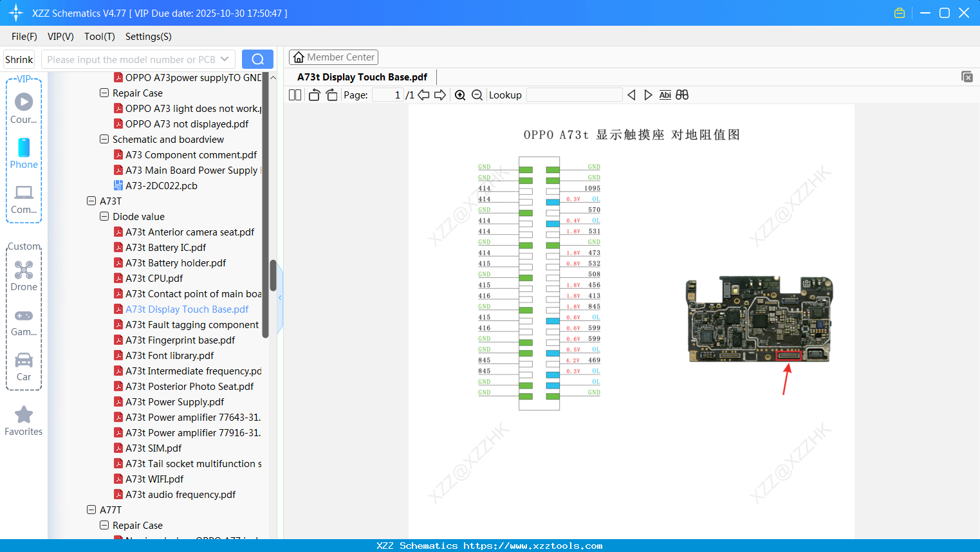Collapse Schematic and boardview folder

(x=104, y=139)
